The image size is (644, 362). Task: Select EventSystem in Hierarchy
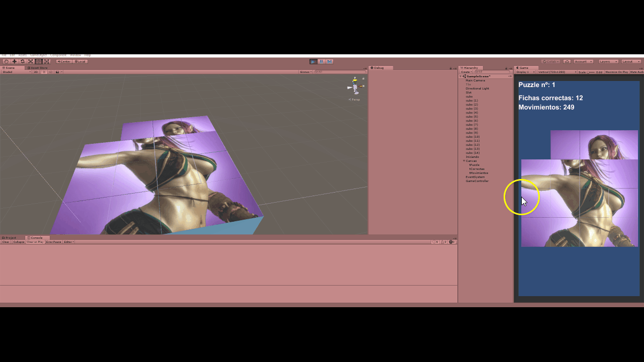click(475, 177)
